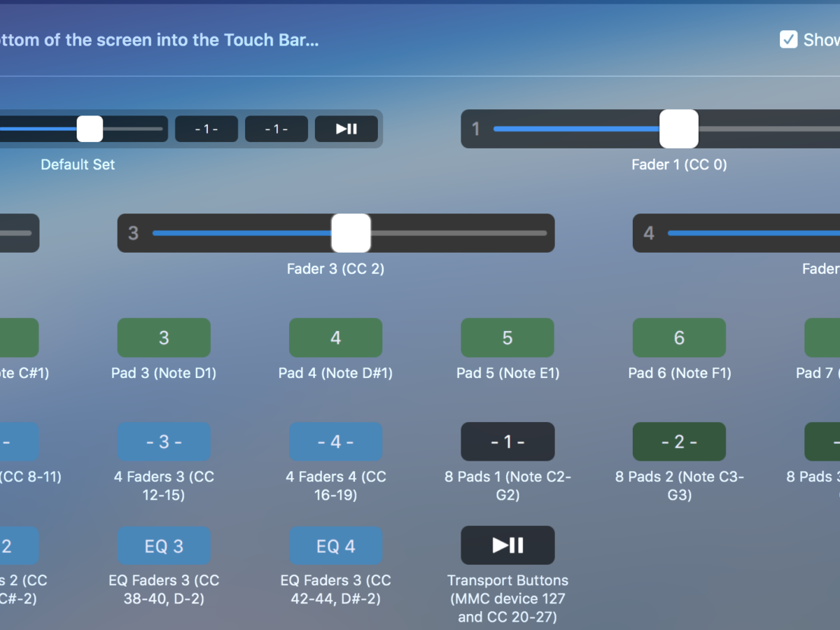Click the Fader 4 slider track

pos(754,233)
